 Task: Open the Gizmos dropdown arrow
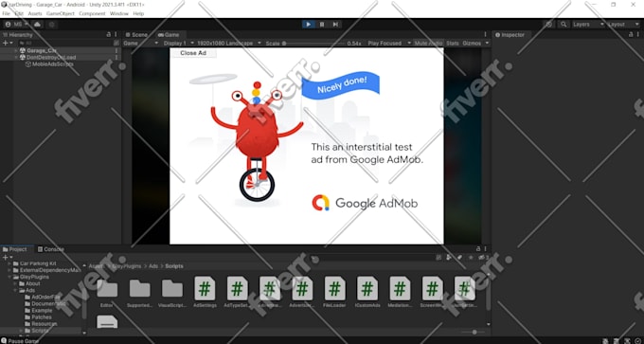pyautogui.click(x=487, y=44)
